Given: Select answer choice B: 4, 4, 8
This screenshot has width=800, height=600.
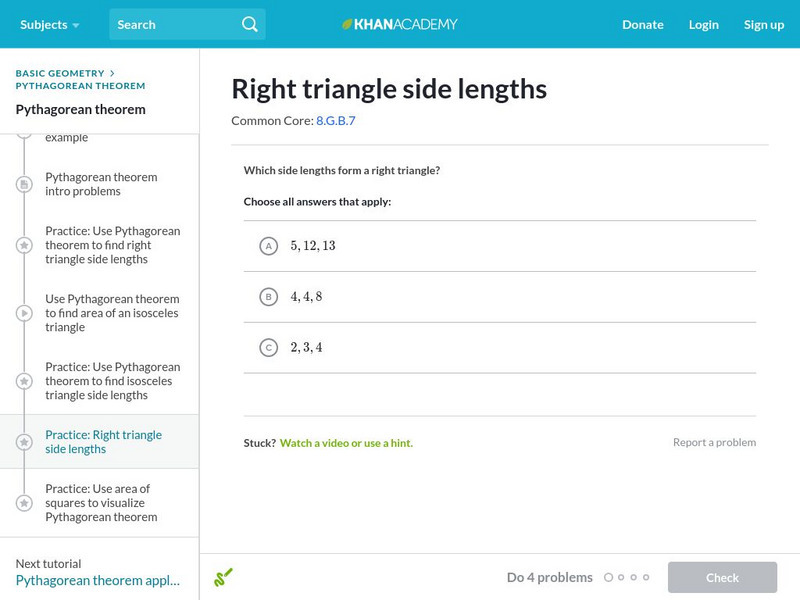Looking at the screenshot, I should (x=268, y=297).
